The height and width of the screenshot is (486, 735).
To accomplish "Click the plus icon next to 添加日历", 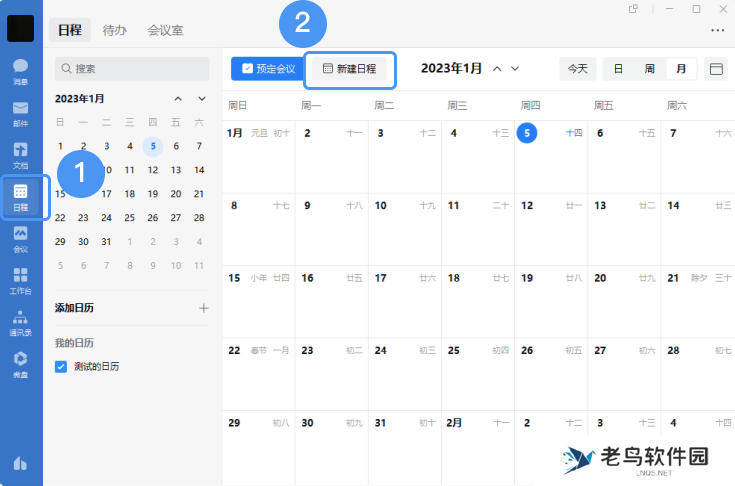I will 203,308.
